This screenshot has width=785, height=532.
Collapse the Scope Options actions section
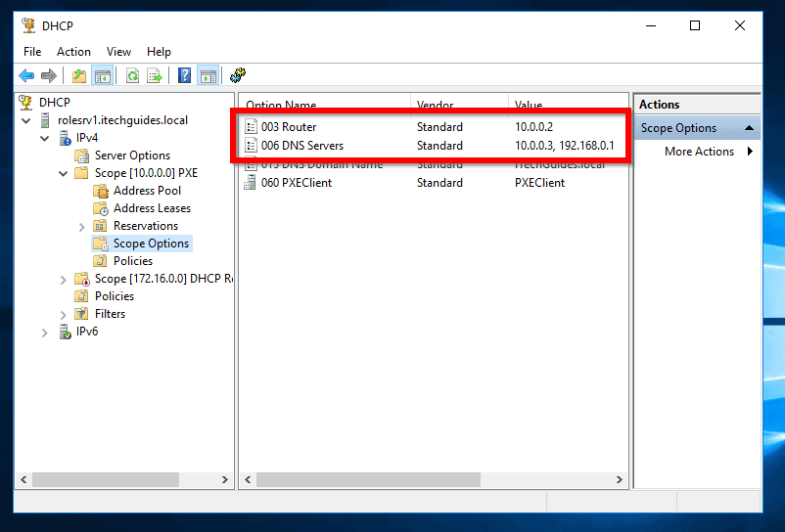point(749,128)
